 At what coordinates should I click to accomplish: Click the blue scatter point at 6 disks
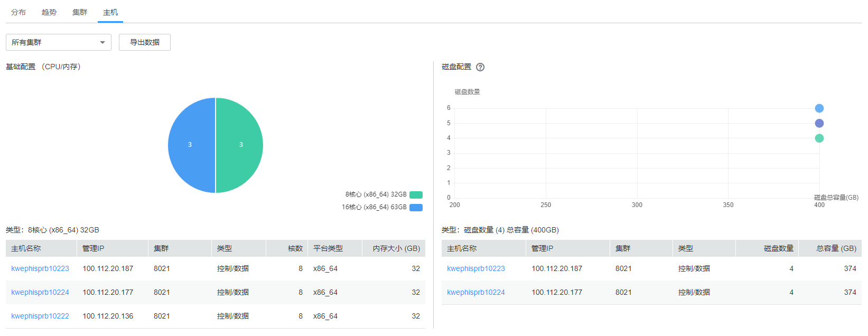(x=819, y=108)
